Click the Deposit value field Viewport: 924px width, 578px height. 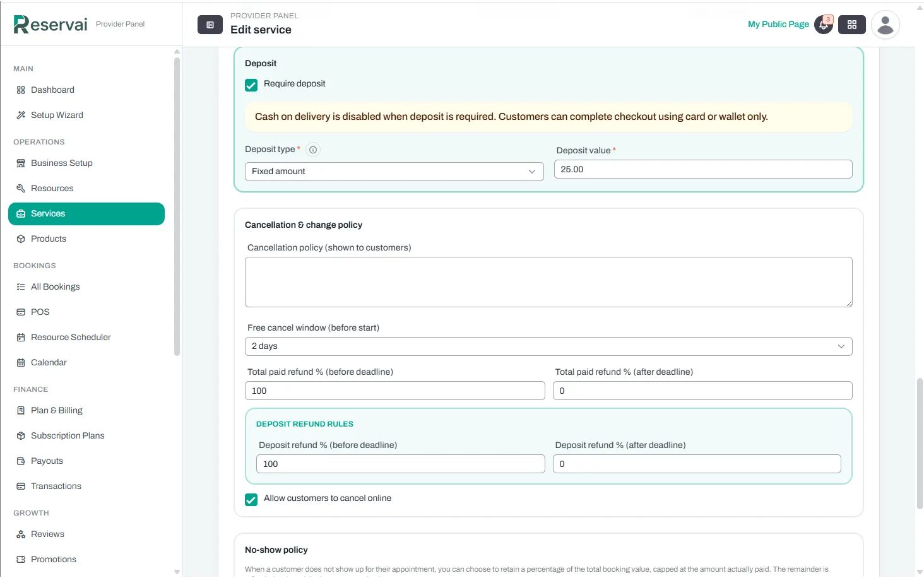coord(703,170)
